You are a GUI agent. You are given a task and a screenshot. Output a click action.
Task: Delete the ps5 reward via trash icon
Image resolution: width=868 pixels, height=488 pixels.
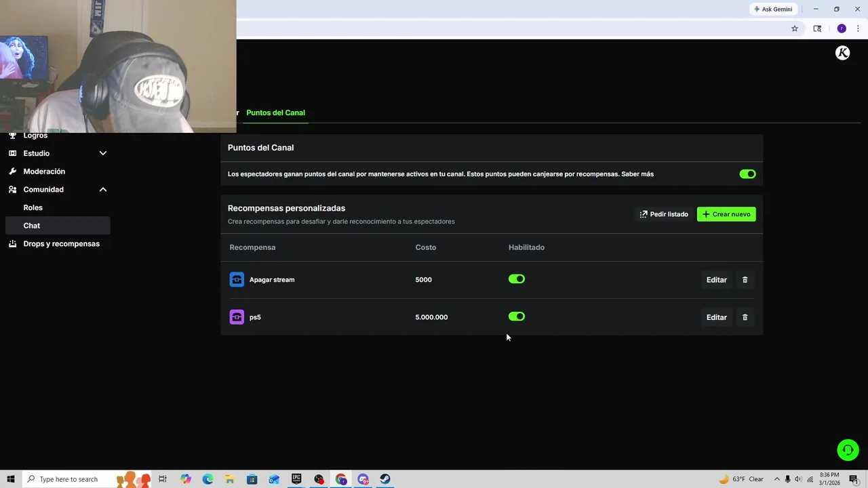click(745, 317)
